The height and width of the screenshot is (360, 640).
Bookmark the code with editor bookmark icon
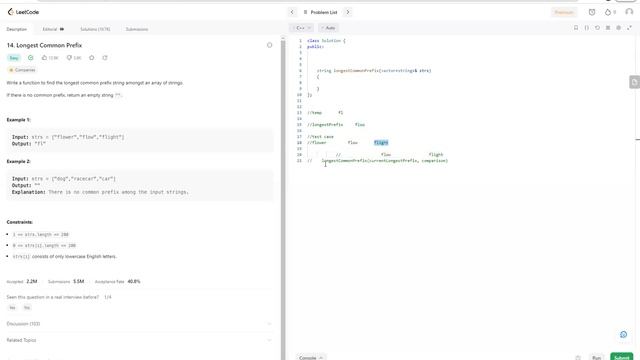click(576, 28)
